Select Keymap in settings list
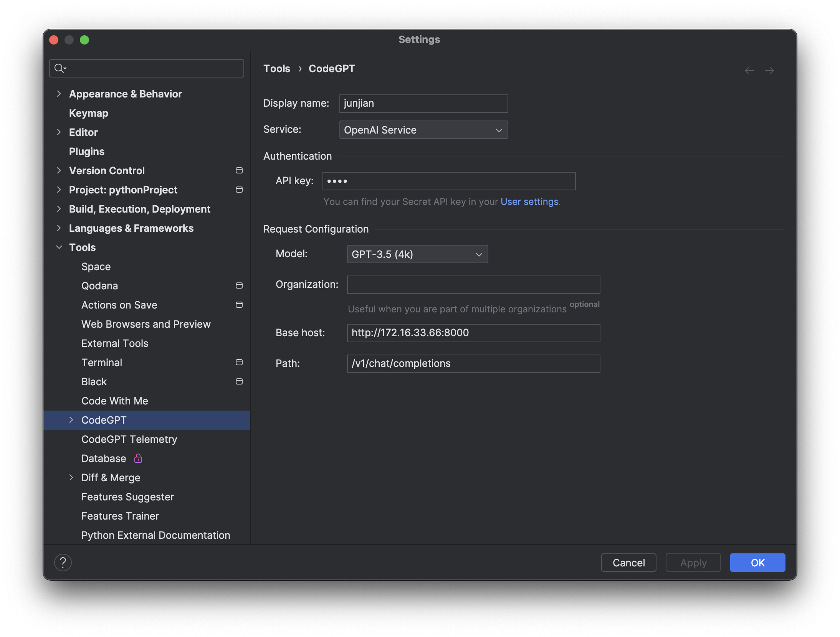840x637 pixels. coord(88,113)
